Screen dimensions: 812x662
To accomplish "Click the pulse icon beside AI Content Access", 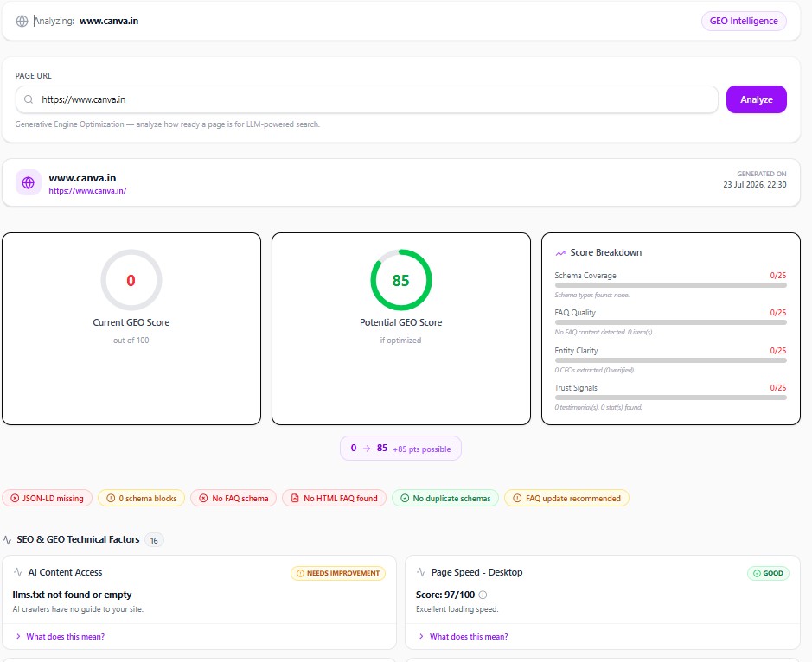I will 18,572.
